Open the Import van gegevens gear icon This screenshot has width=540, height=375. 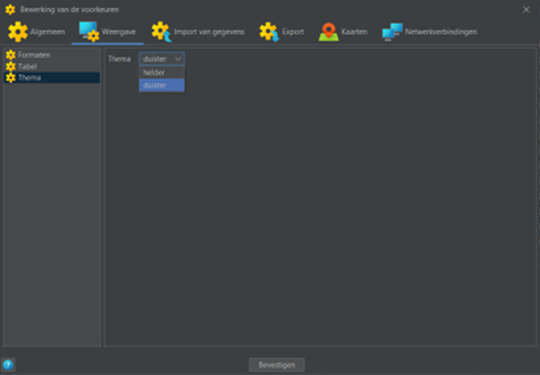coord(161,32)
